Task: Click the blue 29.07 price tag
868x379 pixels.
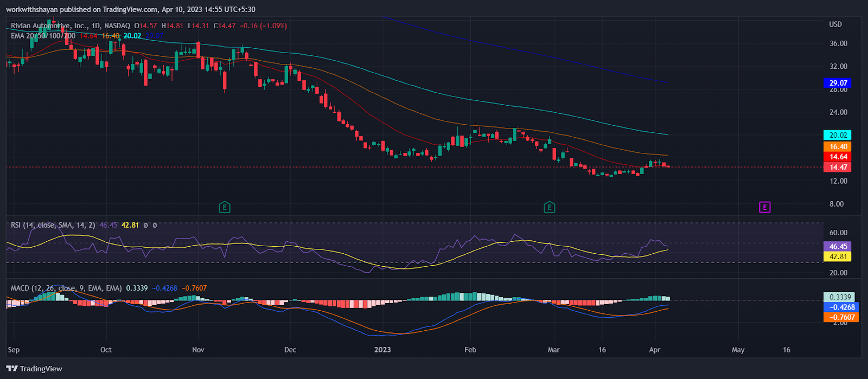Action: point(838,83)
